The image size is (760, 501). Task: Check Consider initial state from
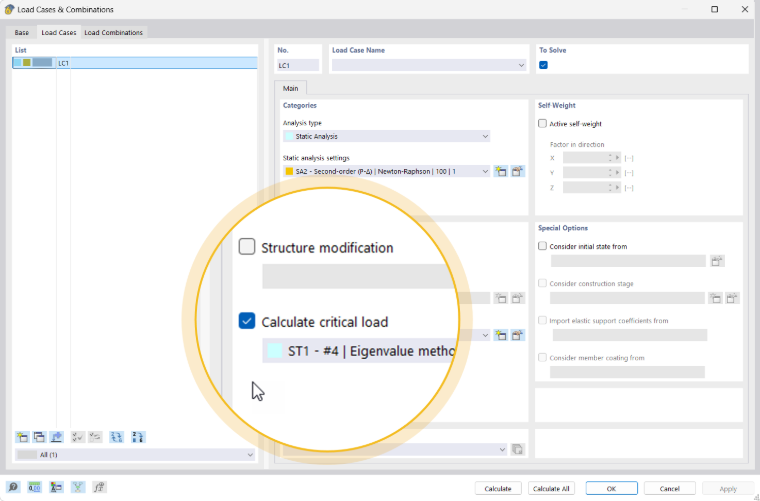pyautogui.click(x=542, y=246)
